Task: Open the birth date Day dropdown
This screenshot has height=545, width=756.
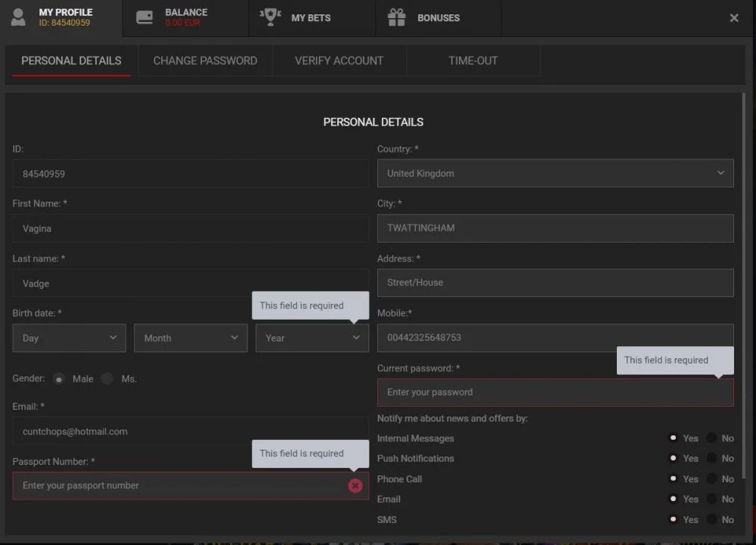Action: pyautogui.click(x=69, y=338)
